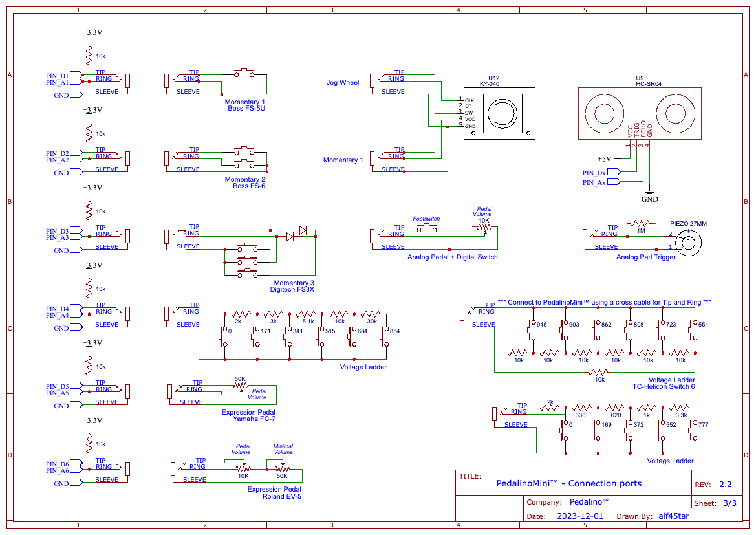Click the date field 2023-12-01
The image size is (756, 535).
point(579,516)
